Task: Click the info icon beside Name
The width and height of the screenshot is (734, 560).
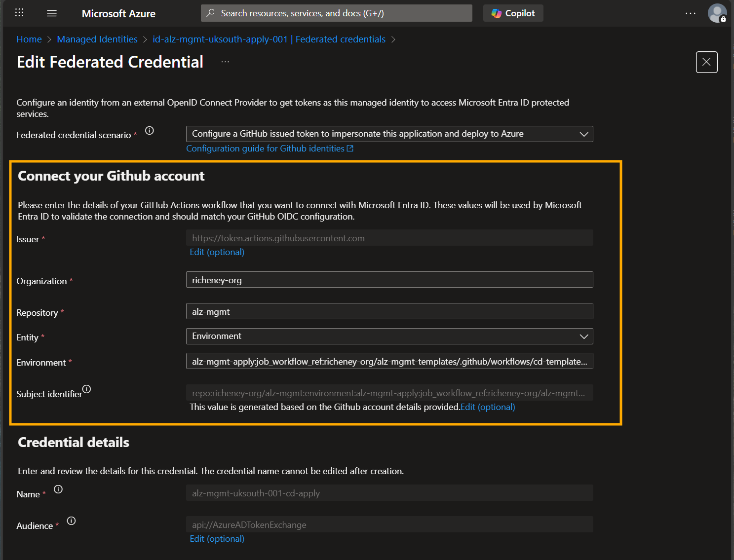Action: [x=58, y=489]
